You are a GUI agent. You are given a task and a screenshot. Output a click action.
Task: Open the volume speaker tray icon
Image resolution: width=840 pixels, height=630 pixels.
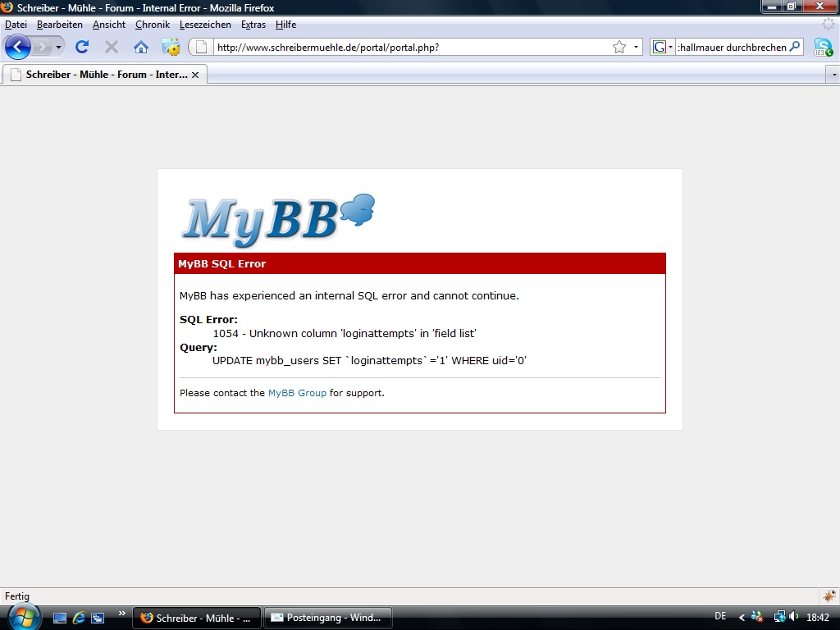(793, 617)
